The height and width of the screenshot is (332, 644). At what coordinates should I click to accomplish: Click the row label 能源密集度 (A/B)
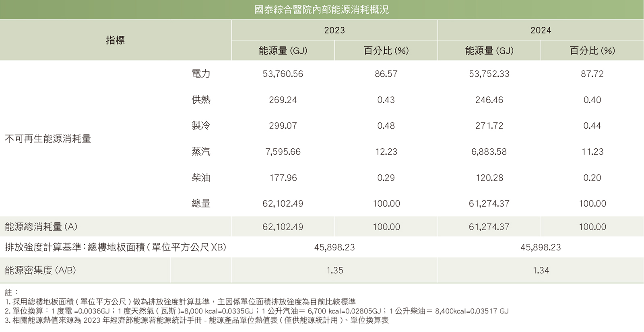click(x=40, y=270)
